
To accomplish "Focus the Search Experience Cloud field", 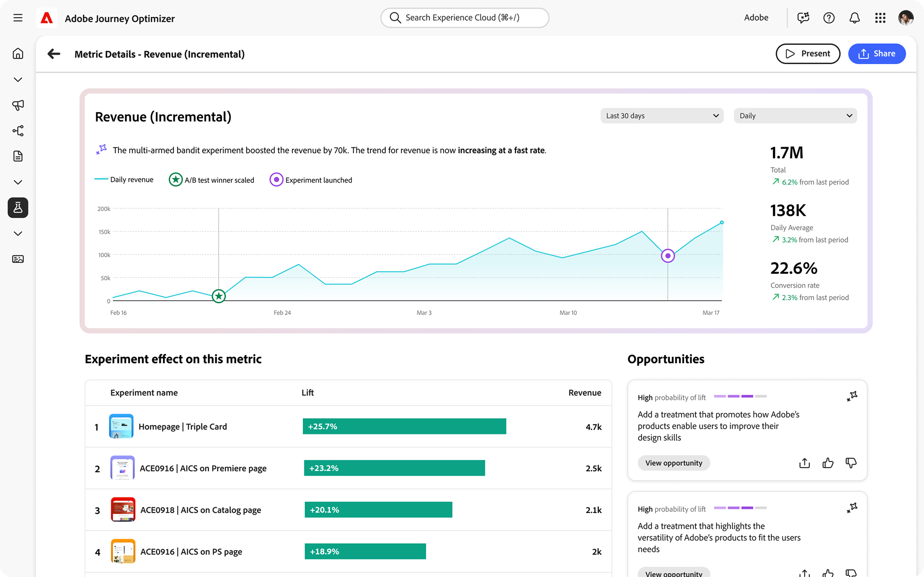I will click(465, 18).
